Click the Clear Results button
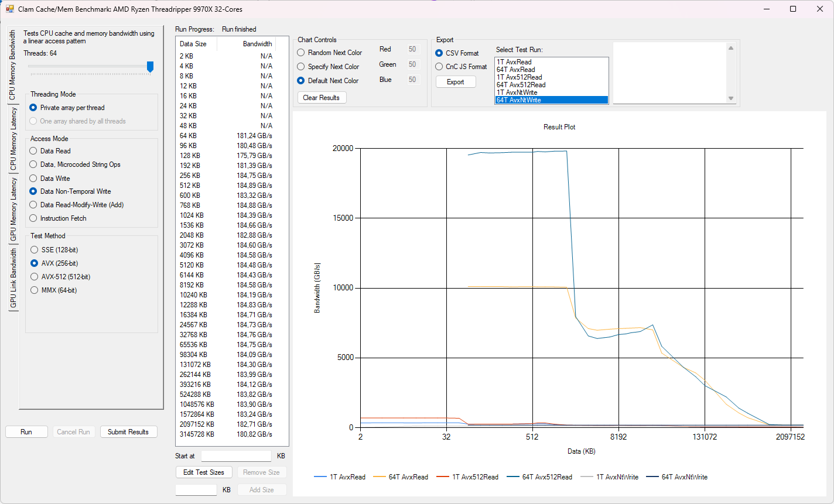The image size is (834, 504). tap(322, 98)
